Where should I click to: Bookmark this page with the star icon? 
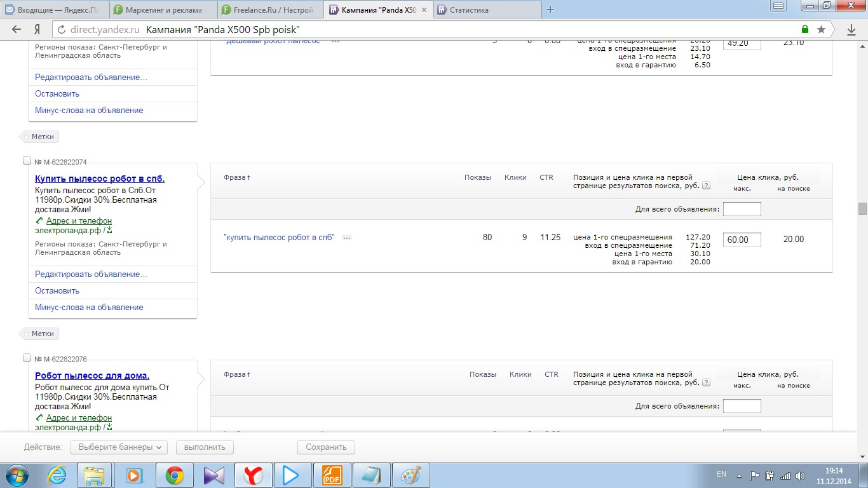click(x=821, y=29)
